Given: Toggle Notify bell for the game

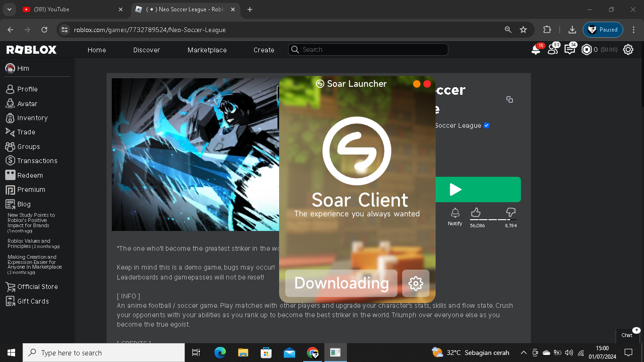Looking at the screenshot, I should pyautogui.click(x=455, y=217).
